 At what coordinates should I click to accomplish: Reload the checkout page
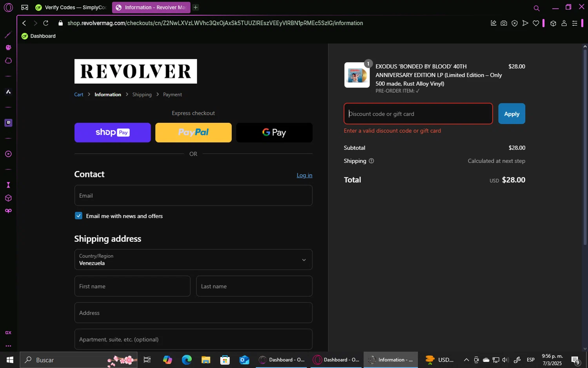point(46,23)
